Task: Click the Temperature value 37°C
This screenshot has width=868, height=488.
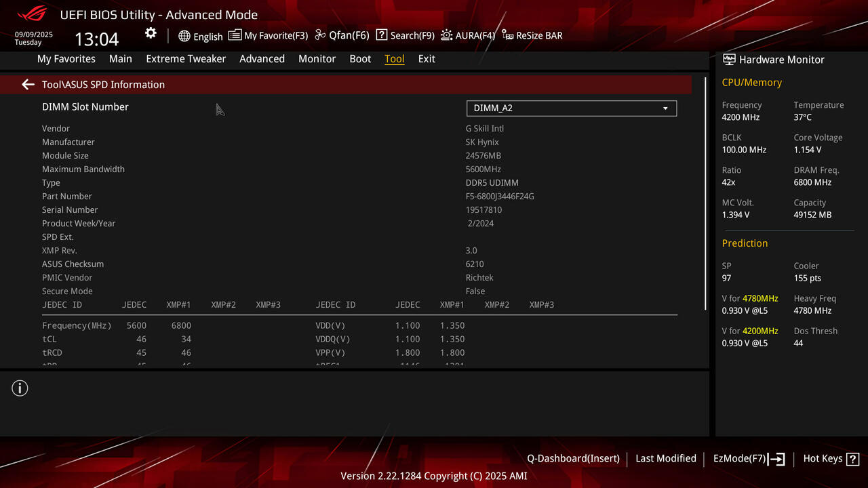Action: point(803,117)
